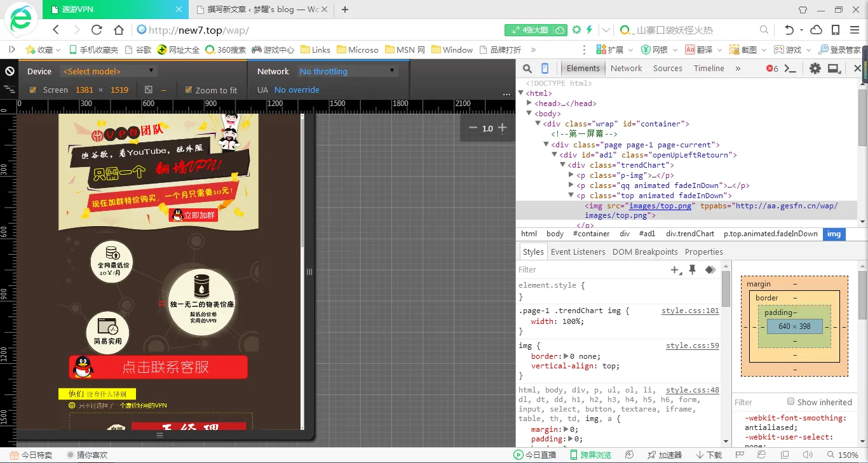This screenshot has width=868, height=463.
Task: Select the DOM Breakpoints tab
Action: pos(645,252)
